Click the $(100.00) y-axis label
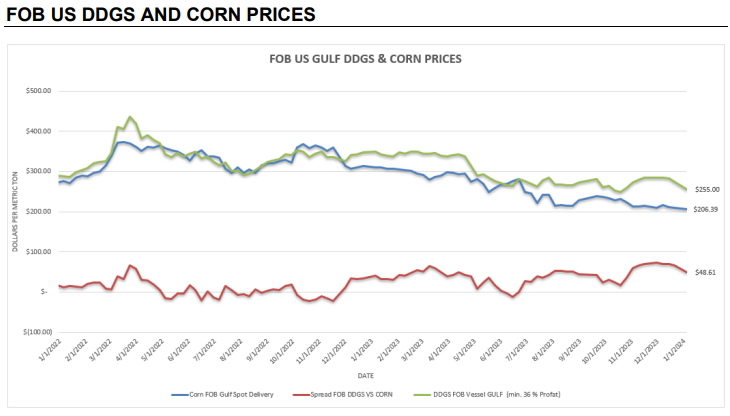This screenshot has width=730, height=416. tap(38, 332)
